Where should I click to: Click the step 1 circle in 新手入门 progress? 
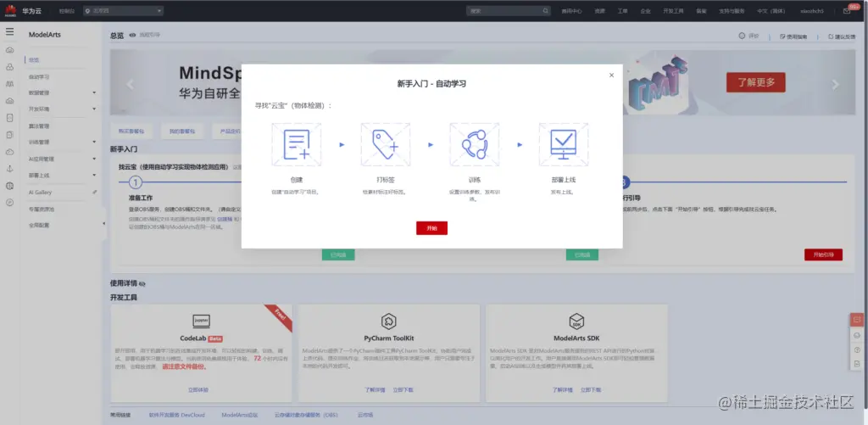[136, 182]
